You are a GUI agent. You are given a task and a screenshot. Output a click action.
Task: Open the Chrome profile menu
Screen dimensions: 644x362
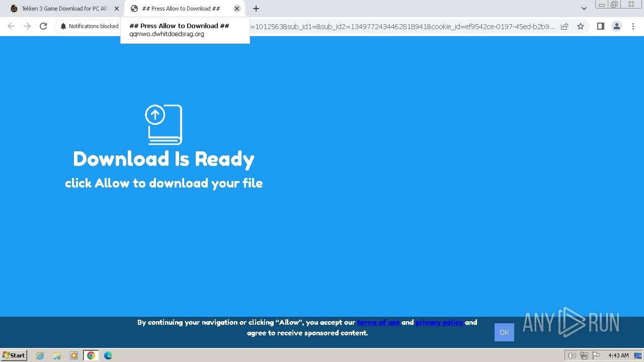tap(616, 26)
